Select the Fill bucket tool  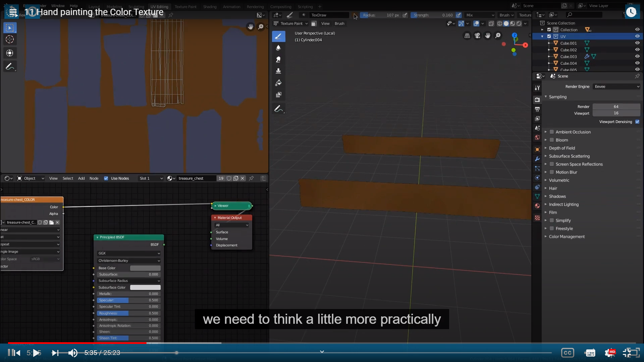[278, 83]
